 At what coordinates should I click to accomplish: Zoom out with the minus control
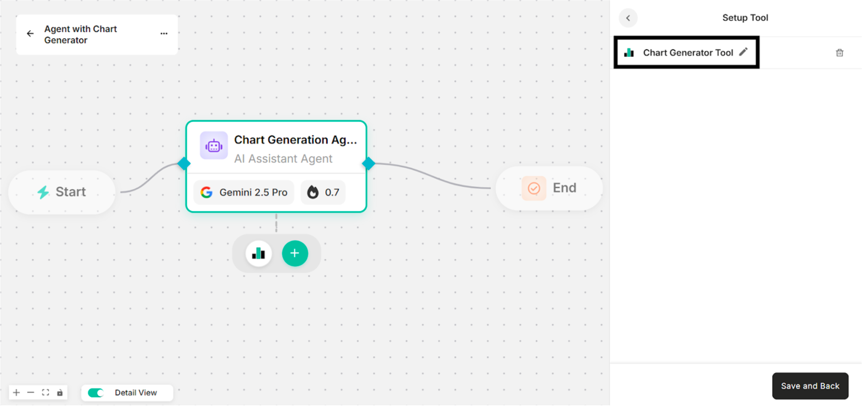tap(31, 392)
